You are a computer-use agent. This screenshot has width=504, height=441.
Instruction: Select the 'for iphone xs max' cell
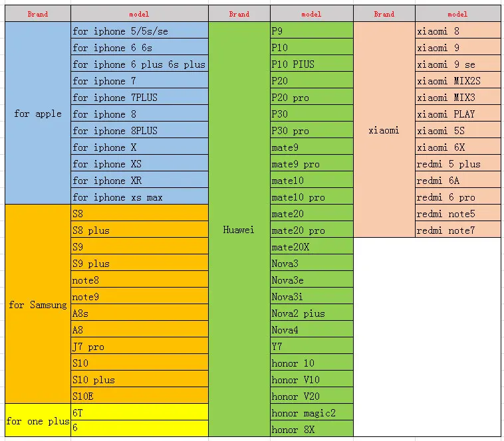tap(140, 196)
